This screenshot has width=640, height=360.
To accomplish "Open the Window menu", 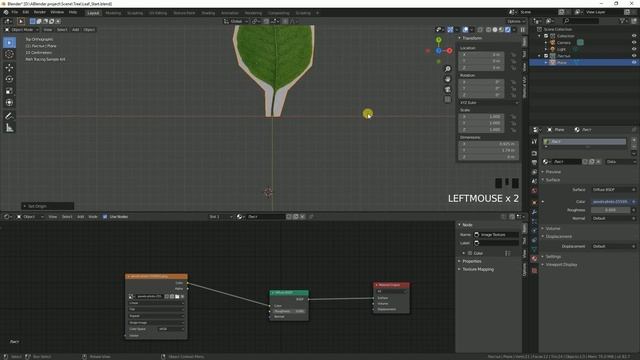I will [x=57, y=12].
